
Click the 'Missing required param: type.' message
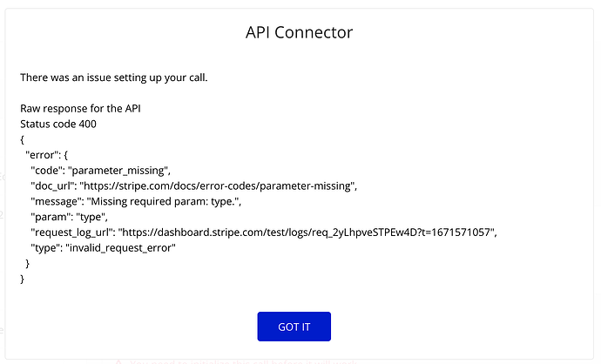click(x=164, y=201)
